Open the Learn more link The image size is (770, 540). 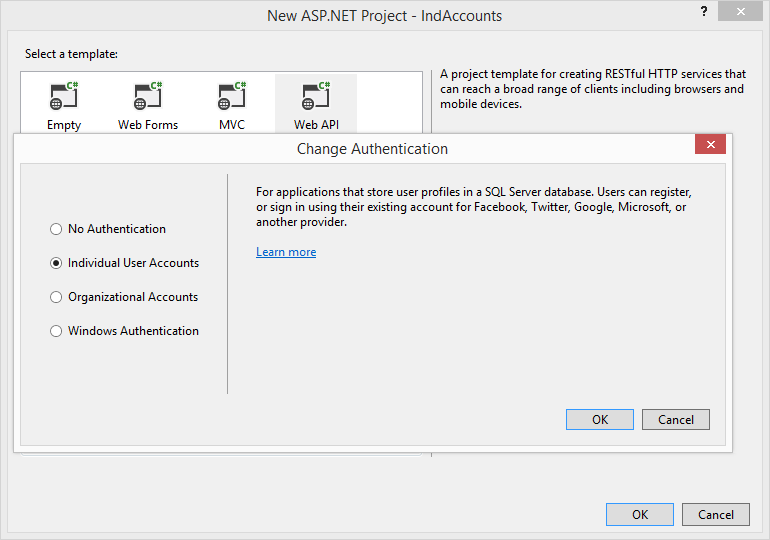[x=286, y=252]
